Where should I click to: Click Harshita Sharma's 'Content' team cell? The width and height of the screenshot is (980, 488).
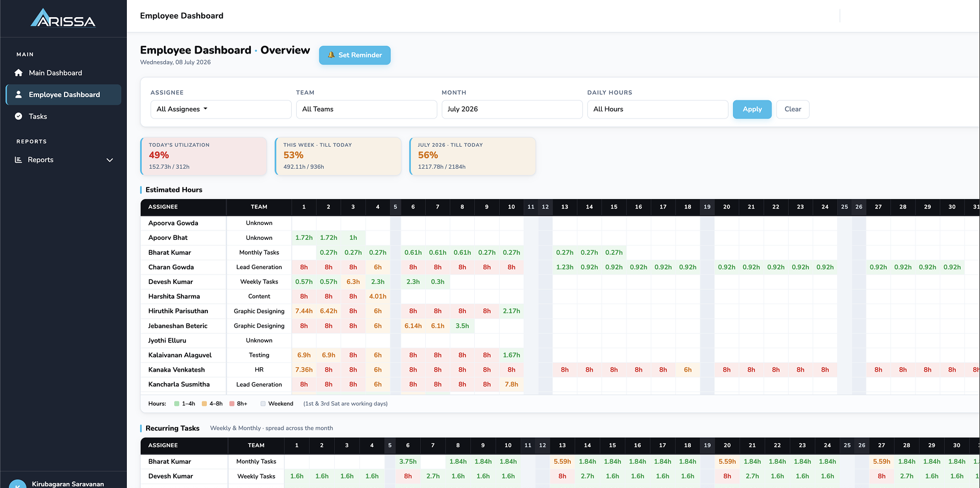point(259,297)
